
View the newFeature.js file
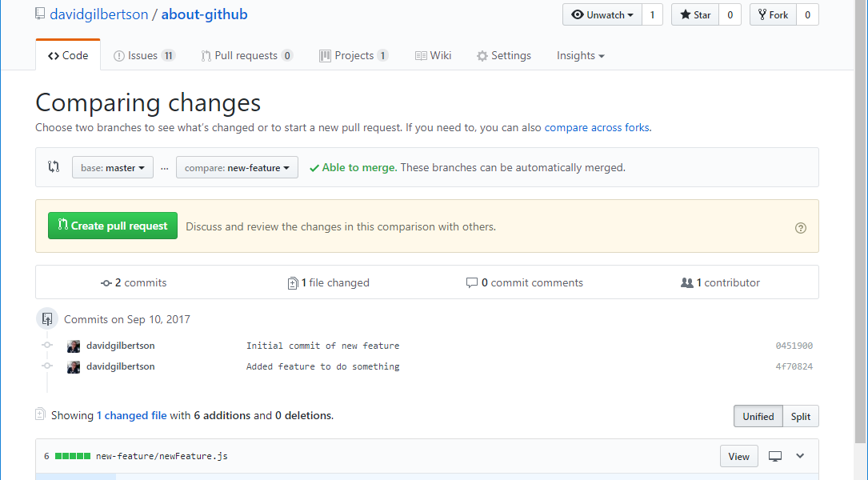[x=738, y=456]
